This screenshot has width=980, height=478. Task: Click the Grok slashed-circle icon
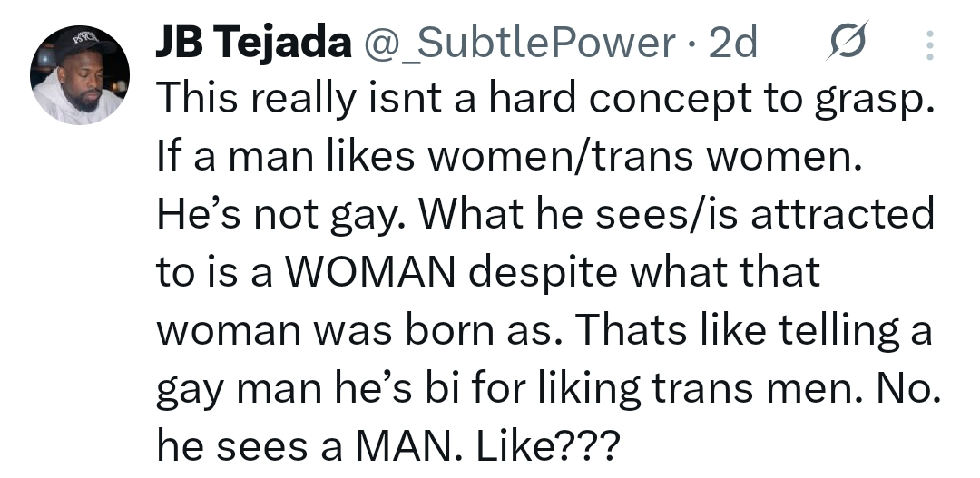tap(847, 42)
